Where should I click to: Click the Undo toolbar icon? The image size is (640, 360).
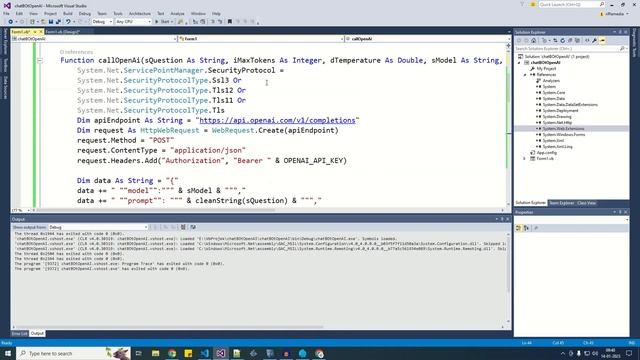coord(68,22)
